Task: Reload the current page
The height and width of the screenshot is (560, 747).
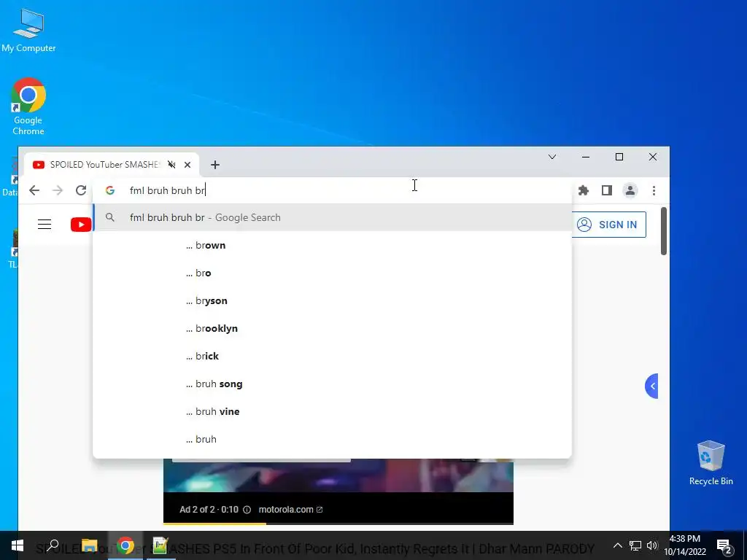Action: pyautogui.click(x=81, y=190)
